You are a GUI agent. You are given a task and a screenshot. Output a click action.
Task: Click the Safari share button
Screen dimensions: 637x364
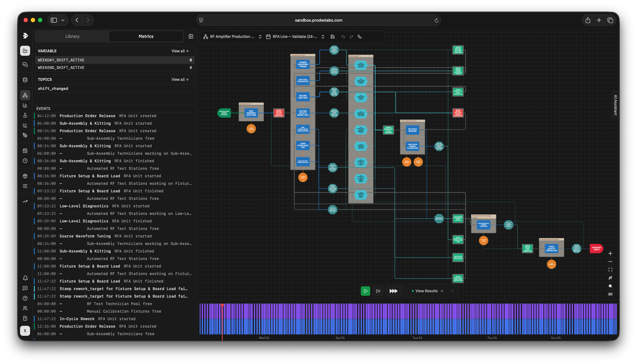[x=588, y=20]
